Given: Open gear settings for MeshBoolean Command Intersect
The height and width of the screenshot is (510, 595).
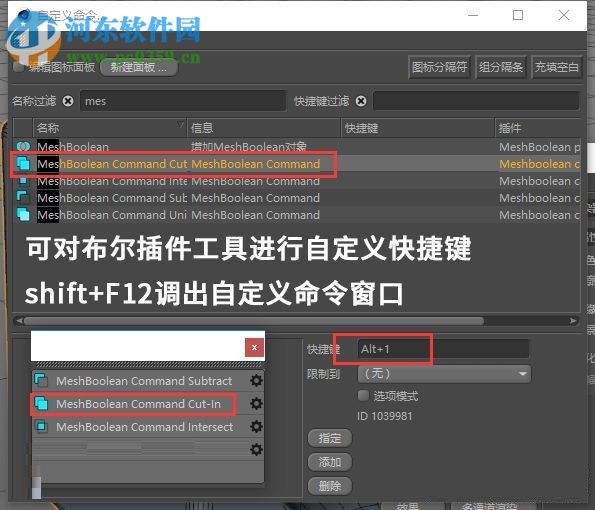Looking at the screenshot, I should click(256, 427).
